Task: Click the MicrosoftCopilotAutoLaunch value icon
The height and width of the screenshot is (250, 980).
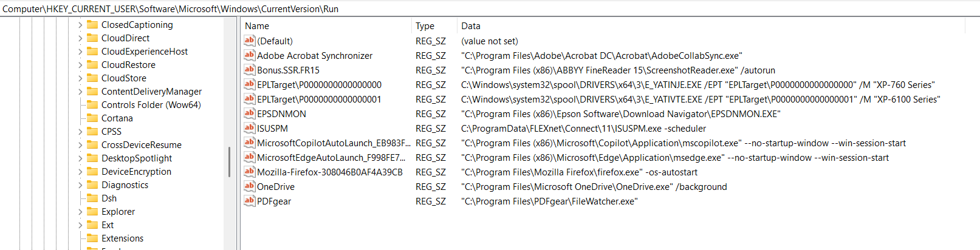Action: point(250,143)
